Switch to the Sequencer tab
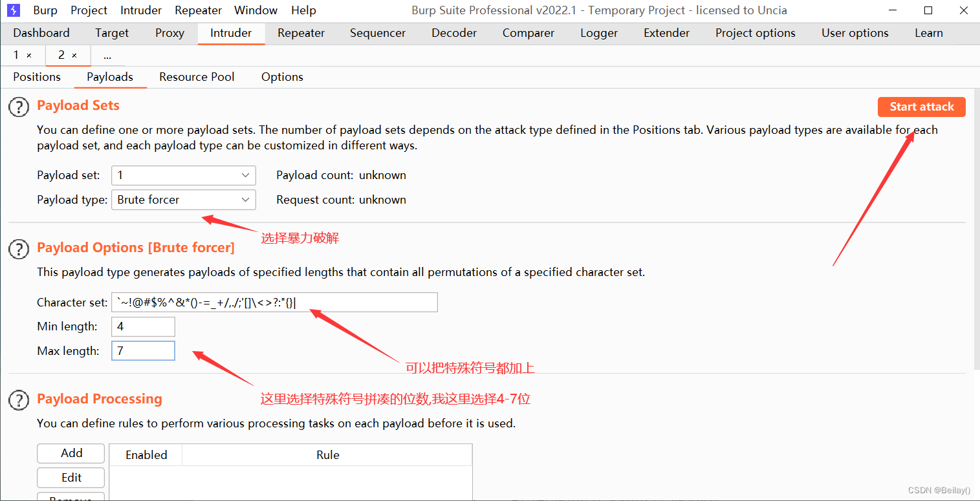The width and height of the screenshot is (980, 501). pos(378,33)
